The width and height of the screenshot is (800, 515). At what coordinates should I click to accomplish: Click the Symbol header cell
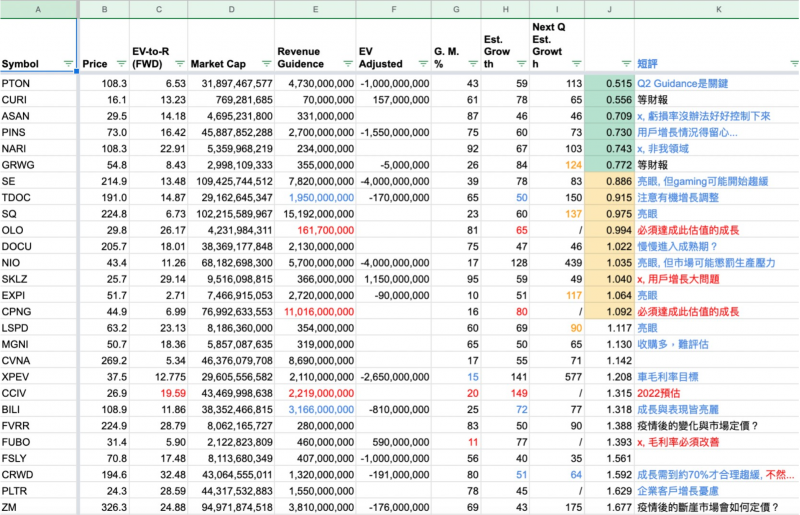pyautogui.click(x=38, y=45)
